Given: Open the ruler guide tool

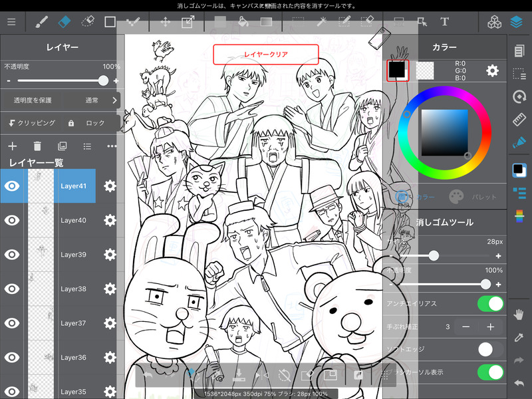Looking at the screenshot, I should 519,120.
